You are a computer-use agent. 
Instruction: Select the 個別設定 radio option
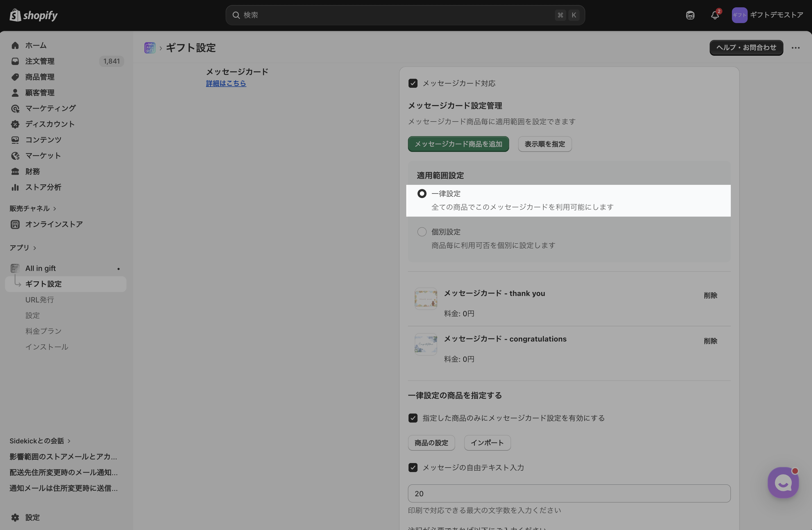pos(422,232)
